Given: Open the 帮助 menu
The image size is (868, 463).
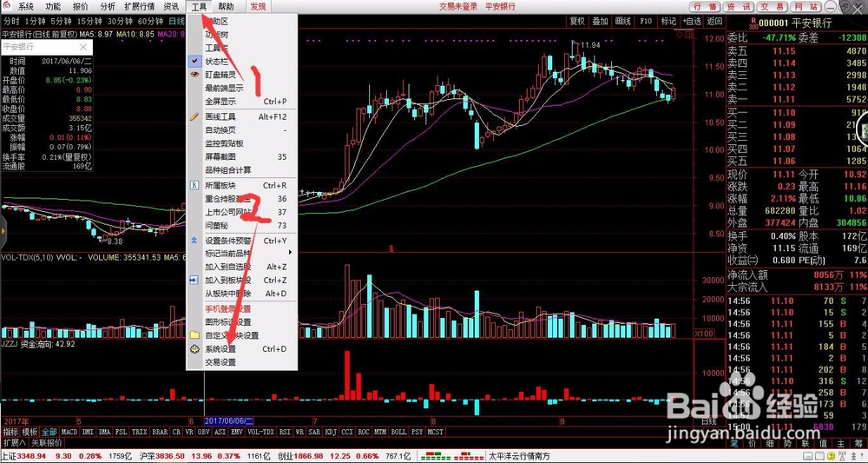Looking at the screenshot, I should pyautogui.click(x=226, y=7).
